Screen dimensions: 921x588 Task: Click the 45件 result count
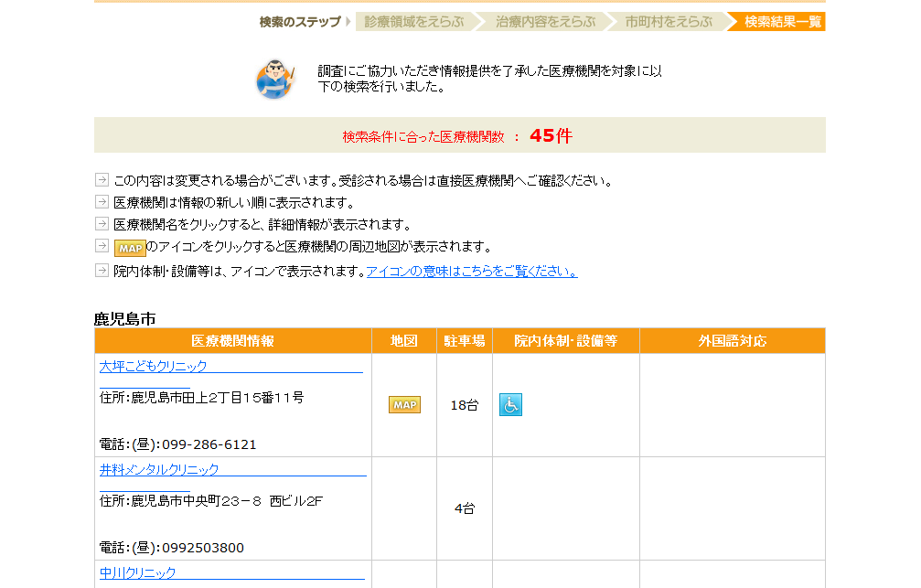(551, 135)
